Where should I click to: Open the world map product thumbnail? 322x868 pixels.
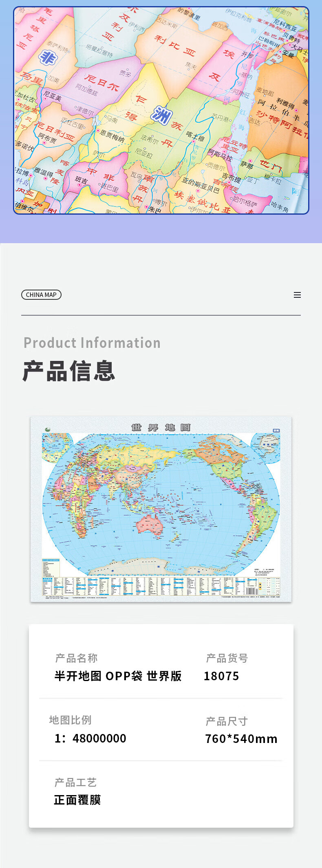click(x=161, y=509)
